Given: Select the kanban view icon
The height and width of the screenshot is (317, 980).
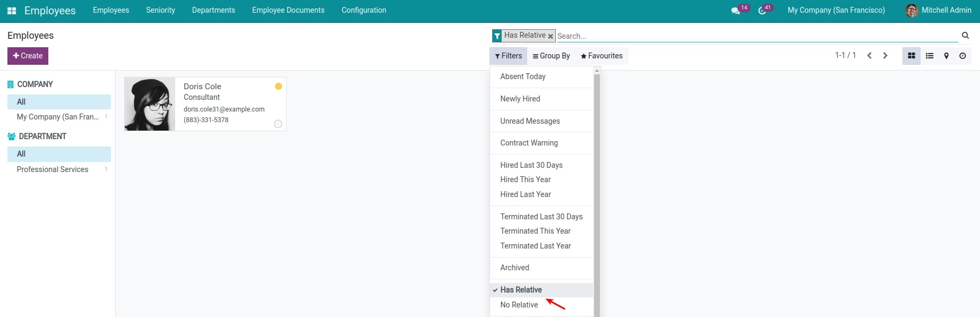Looking at the screenshot, I should 912,55.
